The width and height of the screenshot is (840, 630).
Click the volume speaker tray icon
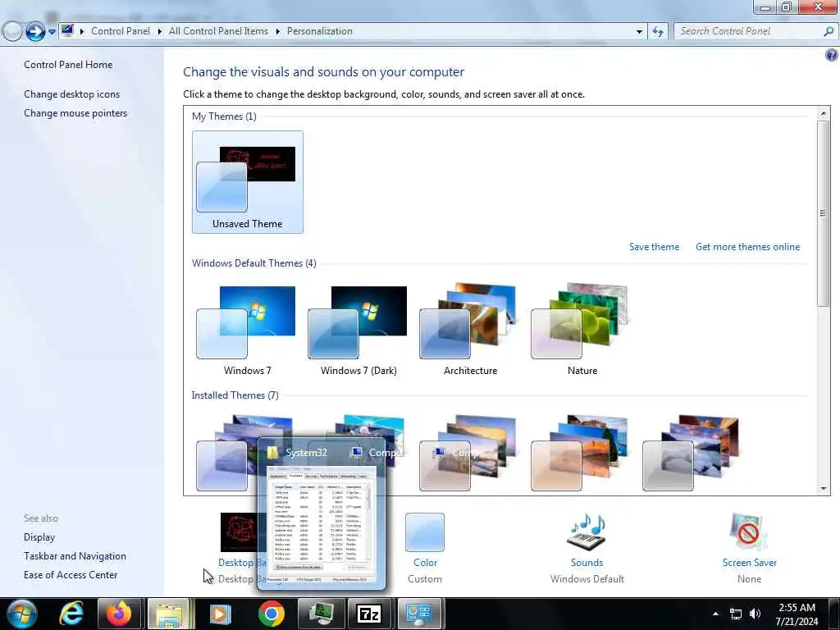[755, 614]
